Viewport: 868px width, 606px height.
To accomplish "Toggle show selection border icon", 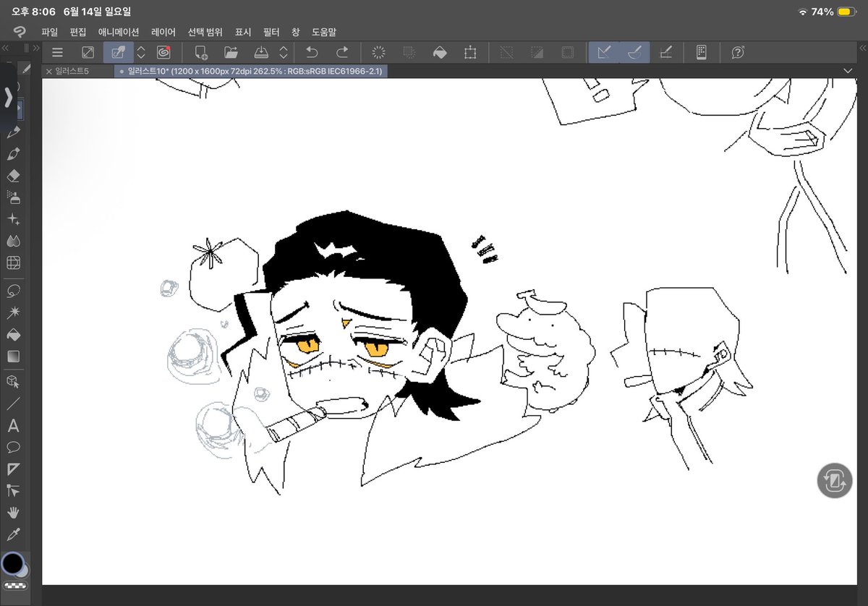I will (x=568, y=52).
